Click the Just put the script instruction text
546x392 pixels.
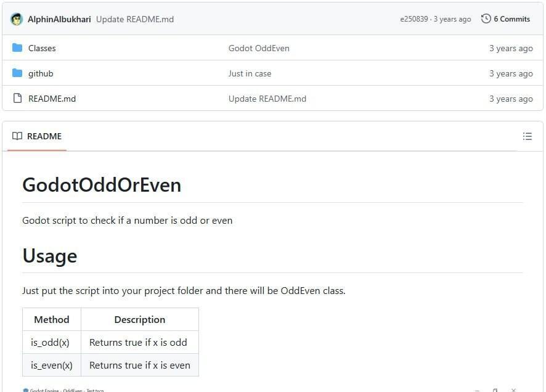(x=184, y=291)
